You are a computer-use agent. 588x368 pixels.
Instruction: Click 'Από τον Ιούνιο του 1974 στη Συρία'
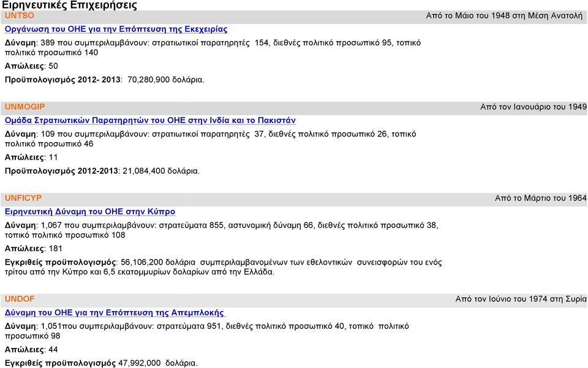pos(521,299)
